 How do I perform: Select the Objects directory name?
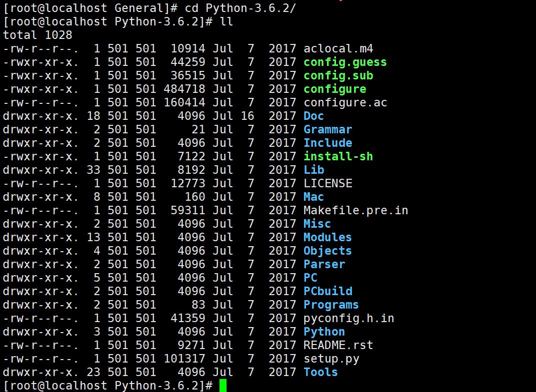(x=328, y=251)
